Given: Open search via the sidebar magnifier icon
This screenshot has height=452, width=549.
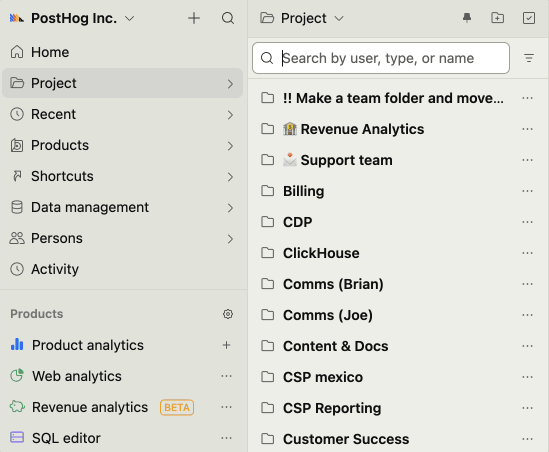Looking at the screenshot, I should [x=228, y=18].
